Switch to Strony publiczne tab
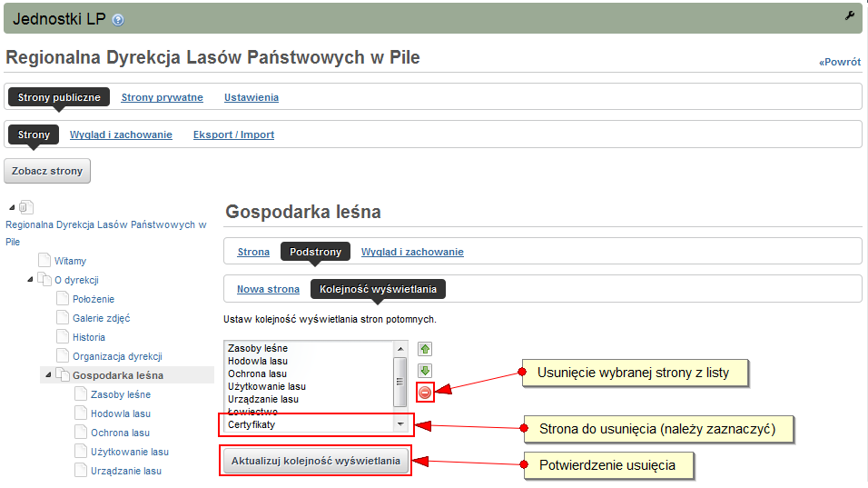 pyautogui.click(x=59, y=97)
